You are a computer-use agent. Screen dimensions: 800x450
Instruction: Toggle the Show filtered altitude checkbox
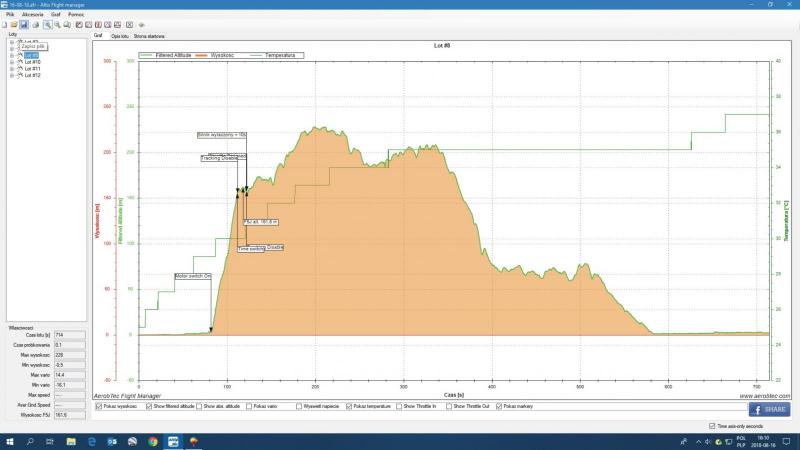[x=149, y=407]
